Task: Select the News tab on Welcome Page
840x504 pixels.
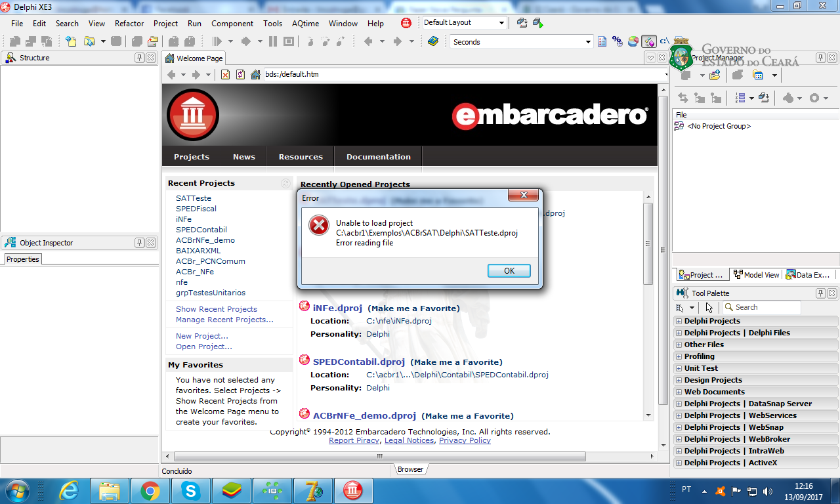Action: (244, 157)
